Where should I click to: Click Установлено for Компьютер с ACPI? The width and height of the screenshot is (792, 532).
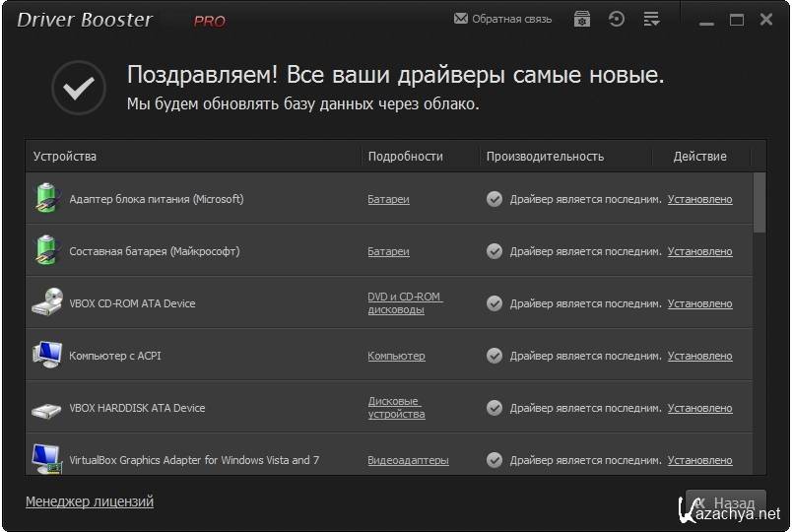tap(699, 356)
